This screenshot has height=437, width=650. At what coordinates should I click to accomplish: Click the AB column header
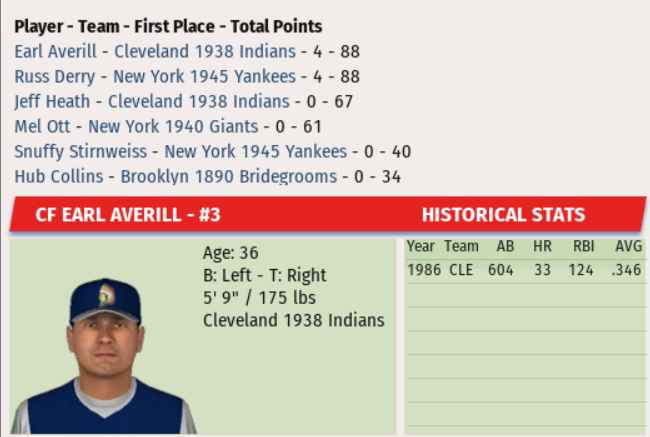pos(501,246)
